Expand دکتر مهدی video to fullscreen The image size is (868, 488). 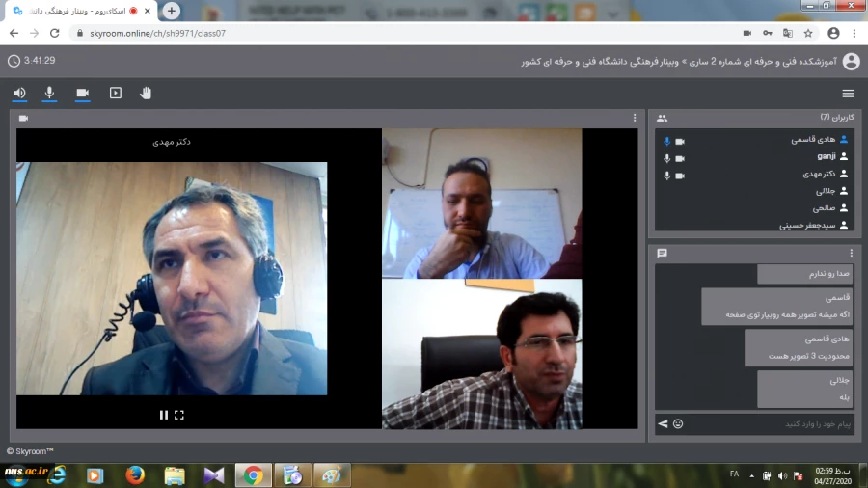point(179,415)
